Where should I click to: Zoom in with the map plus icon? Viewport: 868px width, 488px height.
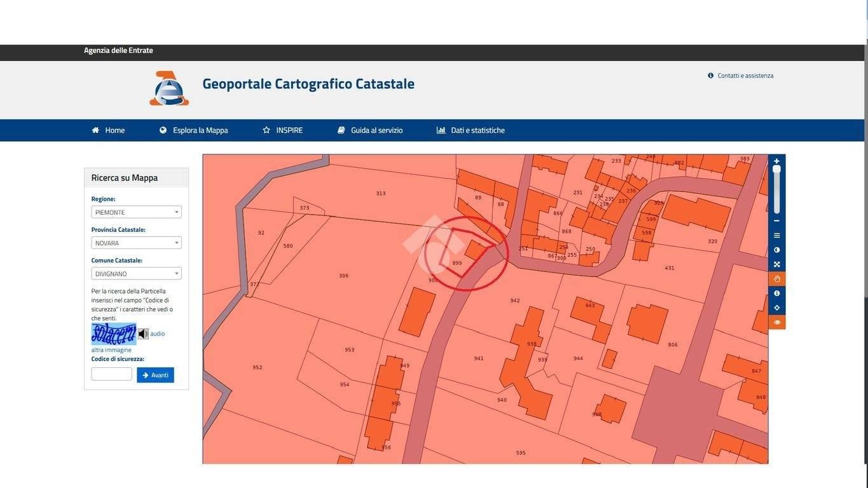tap(776, 161)
